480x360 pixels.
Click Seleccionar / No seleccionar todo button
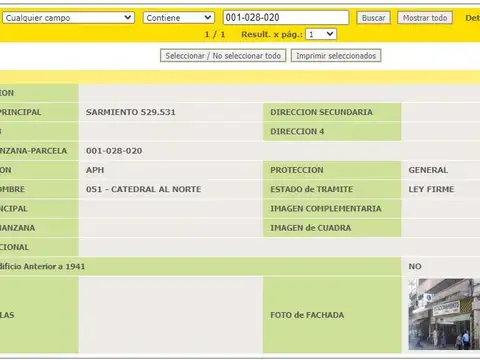[x=223, y=56]
